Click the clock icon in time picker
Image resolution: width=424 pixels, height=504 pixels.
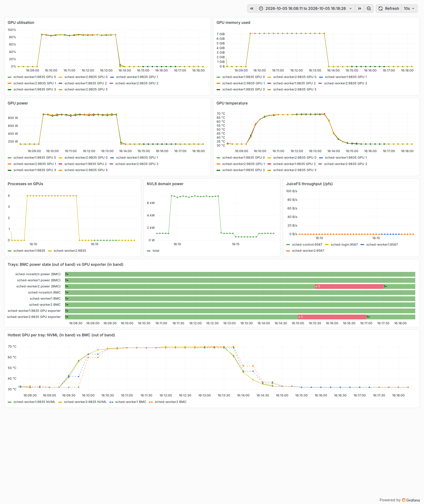(261, 8)
